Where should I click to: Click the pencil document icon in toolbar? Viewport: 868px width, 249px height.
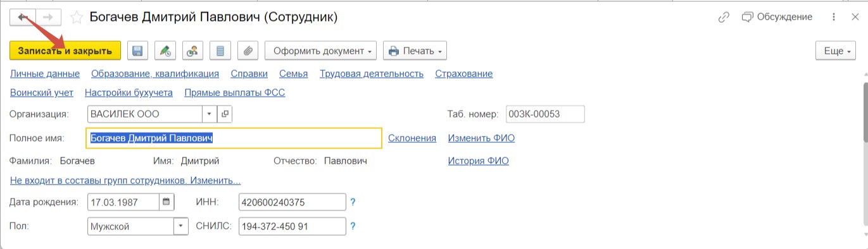tap(165, 51)
